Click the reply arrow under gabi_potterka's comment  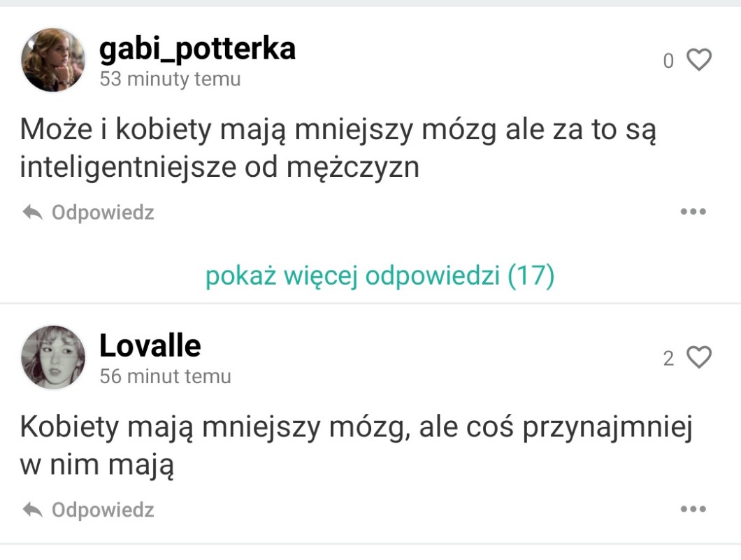click(x=32, y=213)
